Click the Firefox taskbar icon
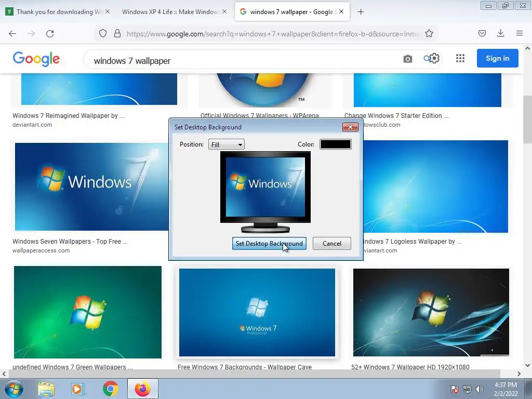This screenshot has width=532, height=399. point(143,389)
